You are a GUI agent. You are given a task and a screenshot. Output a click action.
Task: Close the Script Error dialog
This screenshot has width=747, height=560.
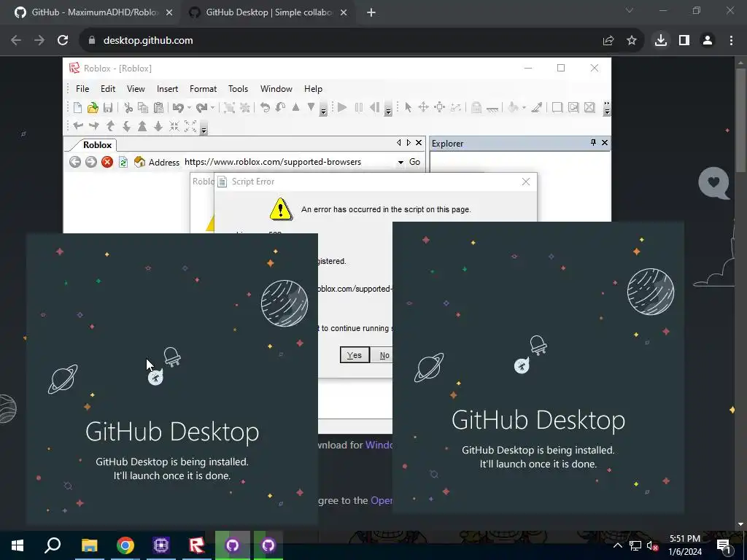click(526, 182)
